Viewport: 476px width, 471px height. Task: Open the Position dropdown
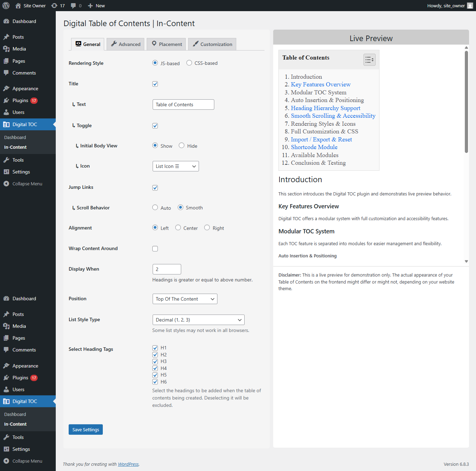(185, 299)
